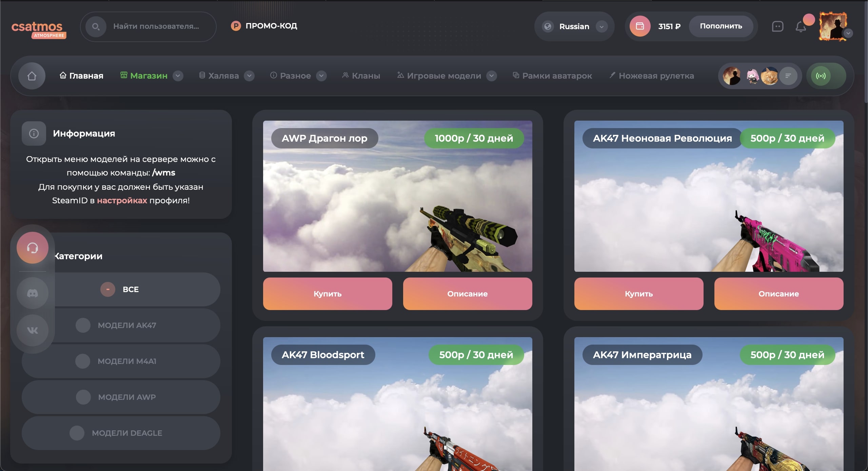Image resolution: width=868 pixels, height=471 pixels.
Task: Click the 1000р / 30 дней price badge
Action: (474, 138)
